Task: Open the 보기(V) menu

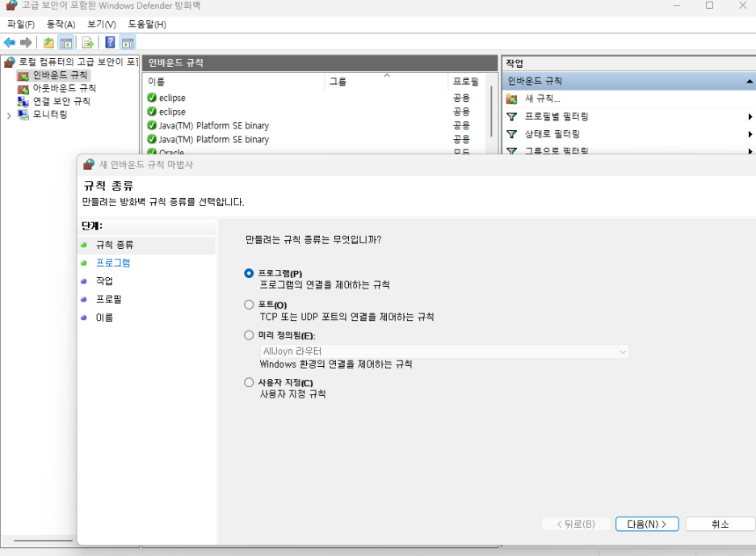Action: tap(102, 24)
